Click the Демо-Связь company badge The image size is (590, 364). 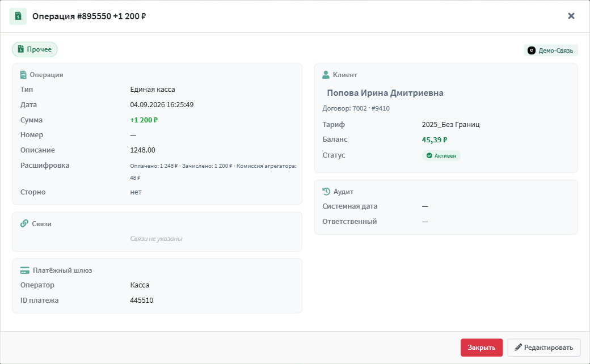(551, 50)
